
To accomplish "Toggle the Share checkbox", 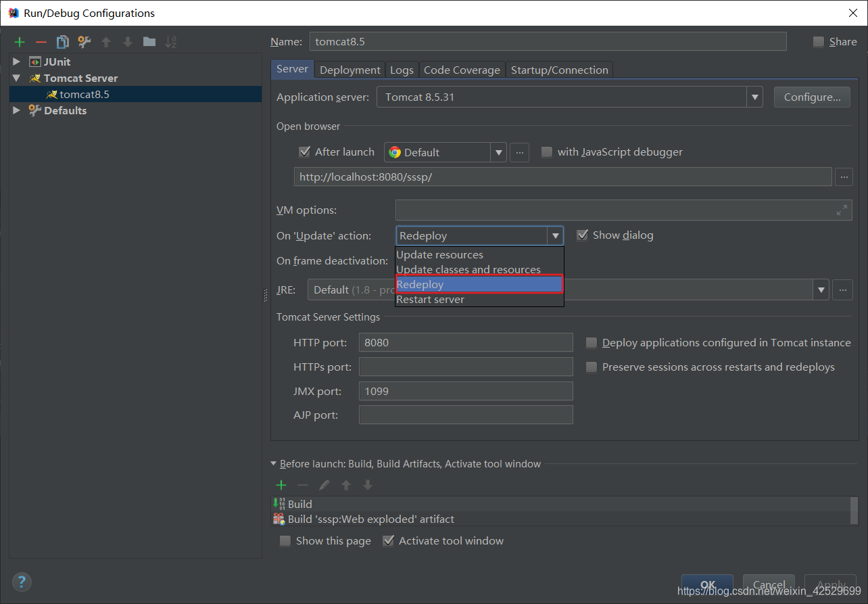I will (819, 42).
